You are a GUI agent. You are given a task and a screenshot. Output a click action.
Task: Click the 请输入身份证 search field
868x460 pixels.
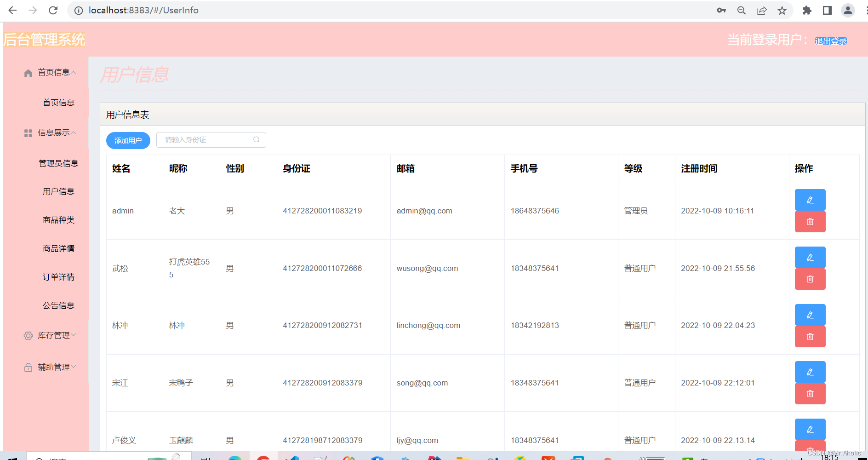(202, 139)
